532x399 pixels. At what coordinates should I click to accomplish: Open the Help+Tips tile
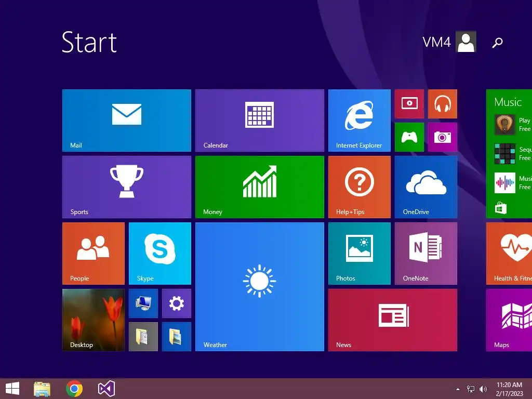click(360, 187)
